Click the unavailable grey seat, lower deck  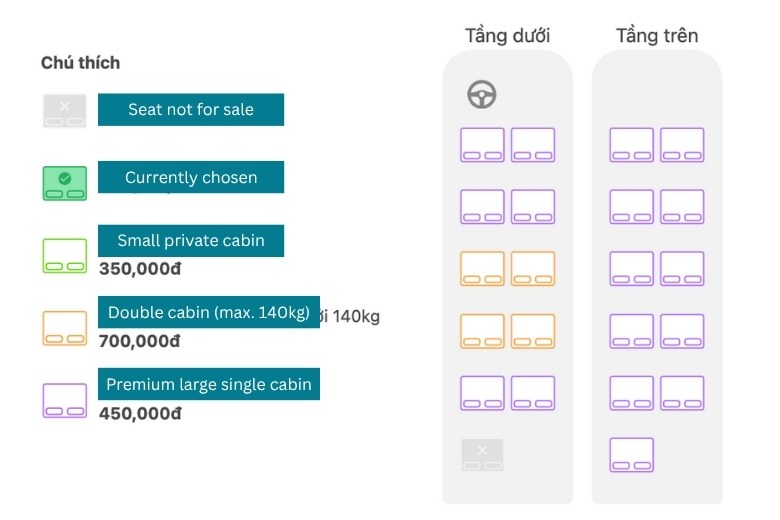[x=482, y=455]
